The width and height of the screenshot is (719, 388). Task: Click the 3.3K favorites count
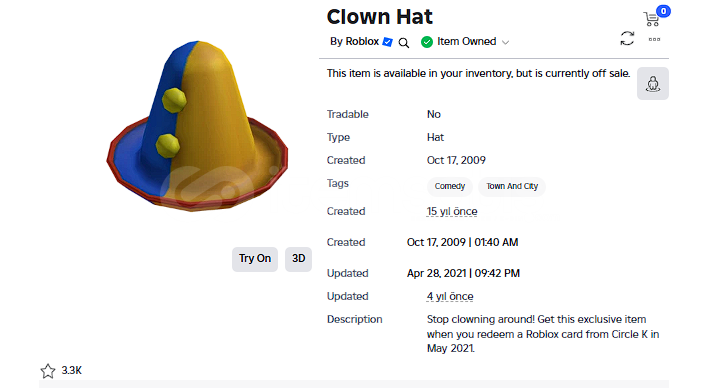(72, 371)
